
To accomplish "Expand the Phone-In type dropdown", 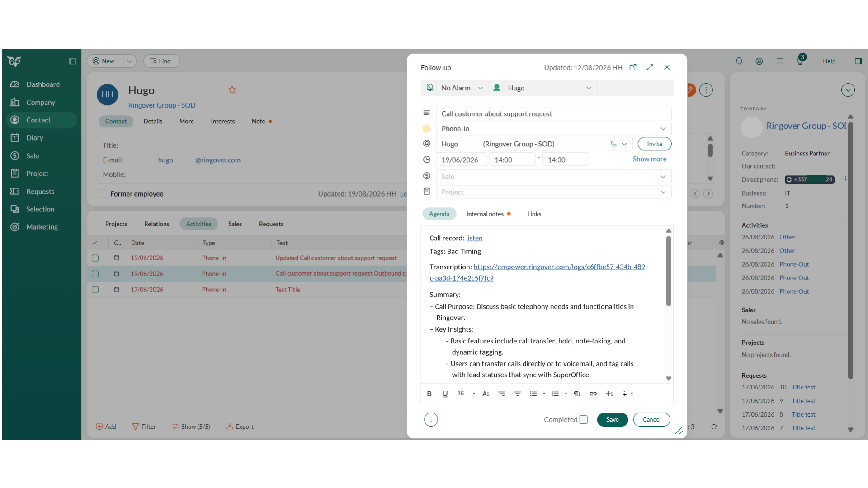I will click(554, 129).
